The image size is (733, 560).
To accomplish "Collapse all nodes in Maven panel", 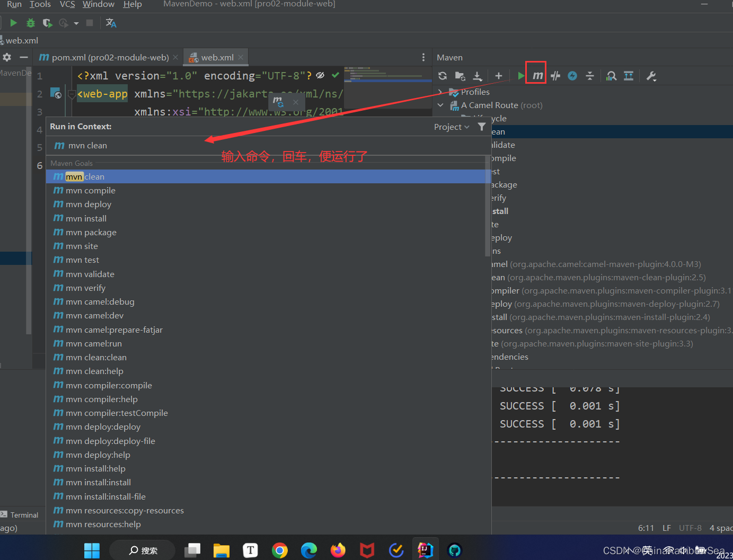I will pyautogui.click(x=590, y=76).
